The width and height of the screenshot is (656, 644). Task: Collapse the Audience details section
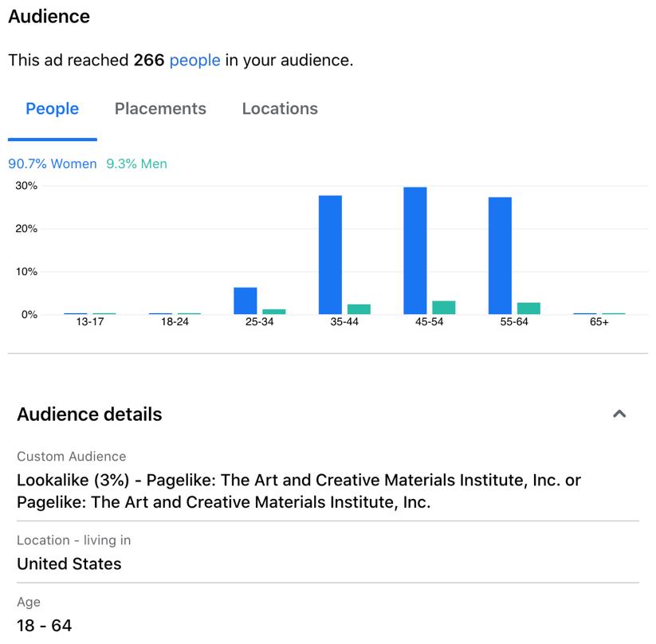point(619,414)
